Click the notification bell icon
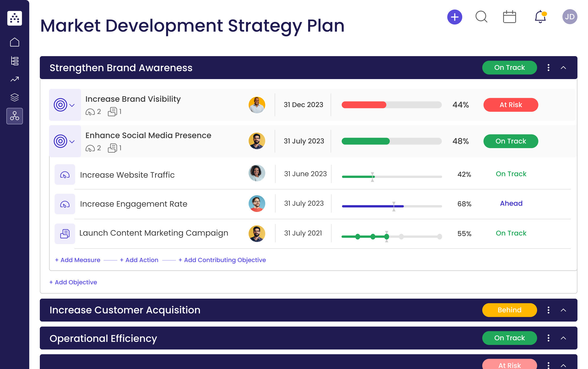This screenshot has width=588, height=369. 540,17
